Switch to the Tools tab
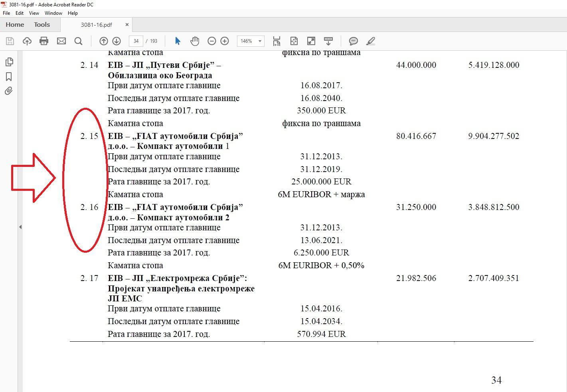 coord(42,25)
